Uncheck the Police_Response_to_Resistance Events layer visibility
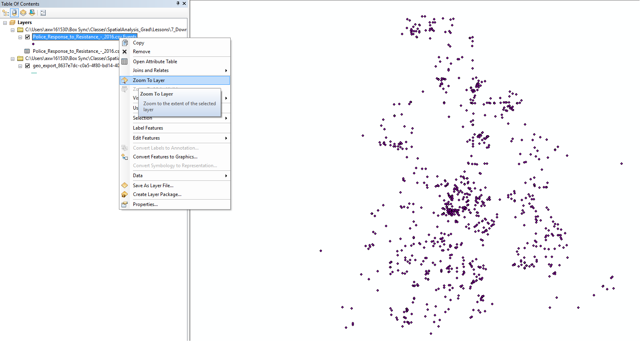 tap(27, 37)
